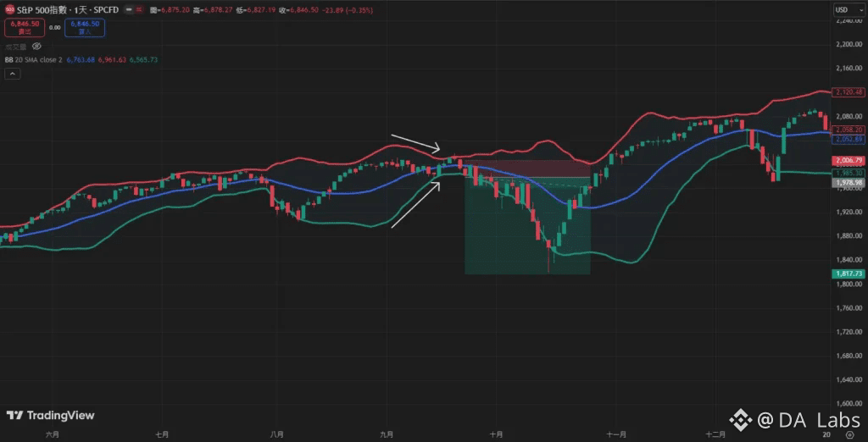This screenshot has height=442, width=868.
Task: Click the 1,817.73 green target price label
Action: coord(848,273)
